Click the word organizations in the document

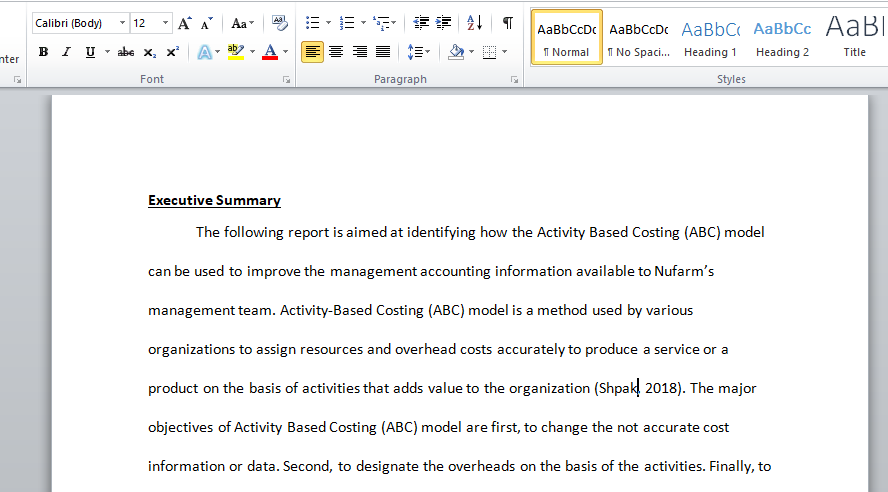[191, 350]
